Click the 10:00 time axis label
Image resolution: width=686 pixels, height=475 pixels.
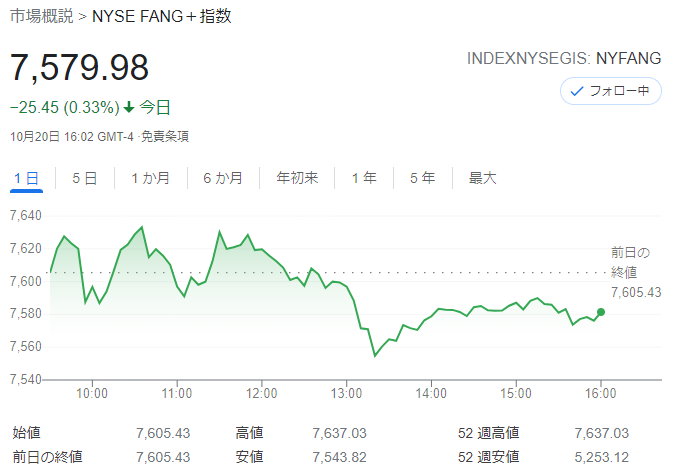click(x=92, y=393)
